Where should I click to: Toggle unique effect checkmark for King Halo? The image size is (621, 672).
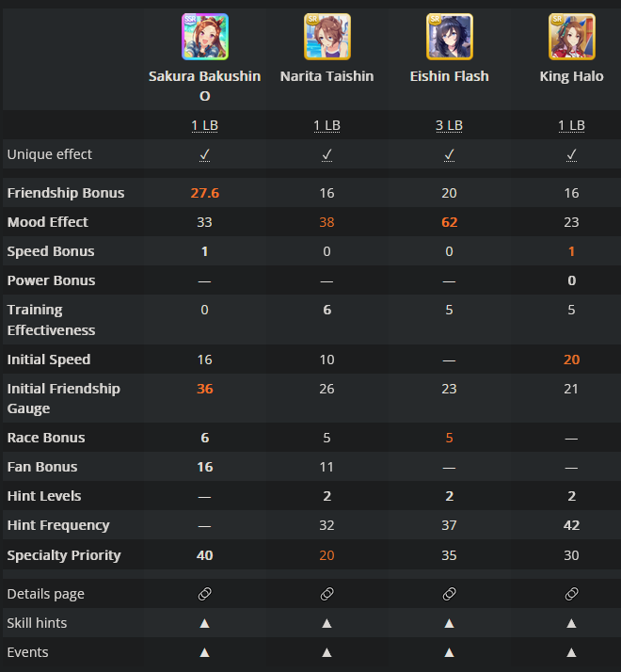[571, 154]
